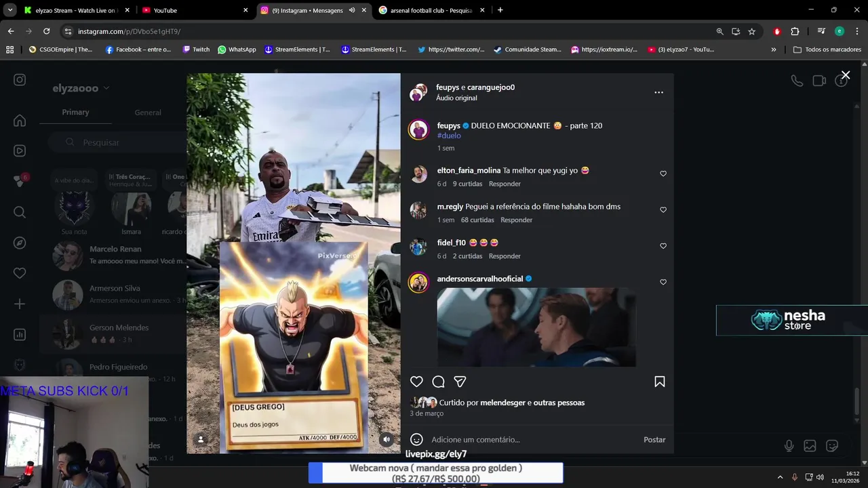Click the Pesquisar search field
Screen dimensions: 868x488
click(117, 142)
